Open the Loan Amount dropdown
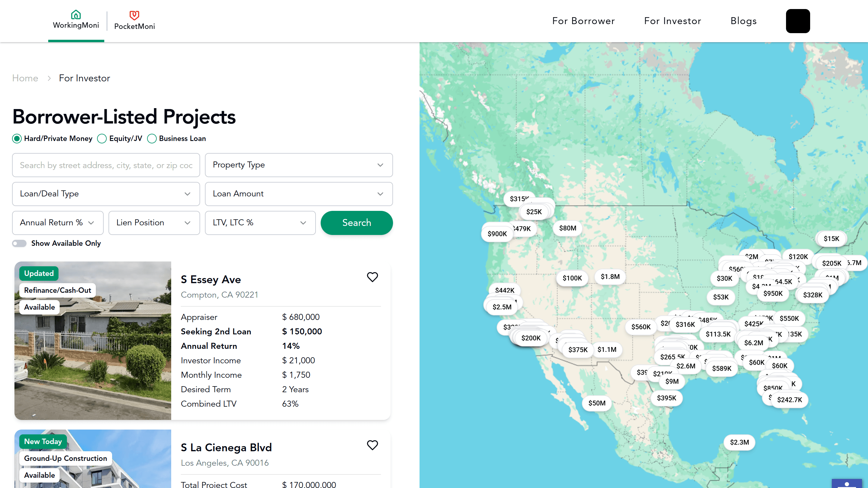This screenshot has width=868, height=488. pos(299,194)
